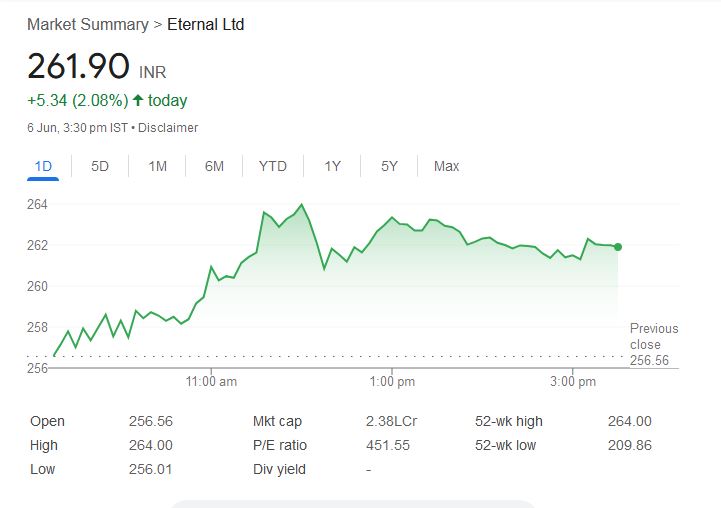Click the +5.34 (2.08%) change text
This screenshot has width=721, height=508.
(x=78, y=100)
